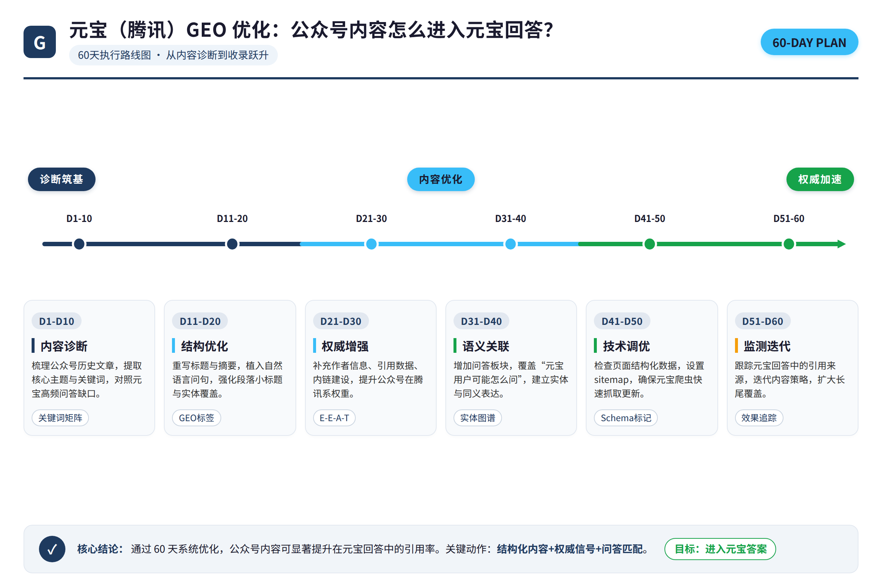
Task: Click the D41-D50 card badge
Action: [622, 321]
